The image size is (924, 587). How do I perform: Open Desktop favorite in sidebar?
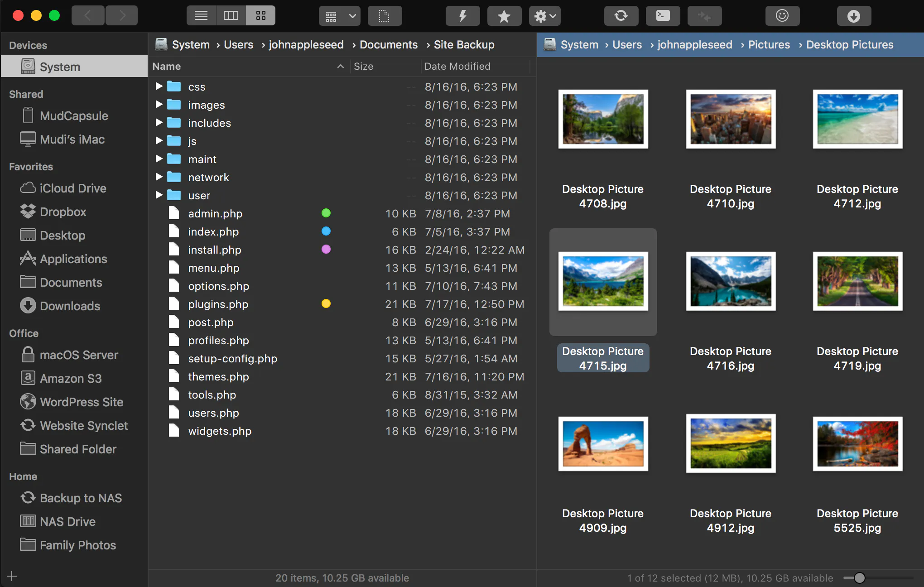[74, 235]
